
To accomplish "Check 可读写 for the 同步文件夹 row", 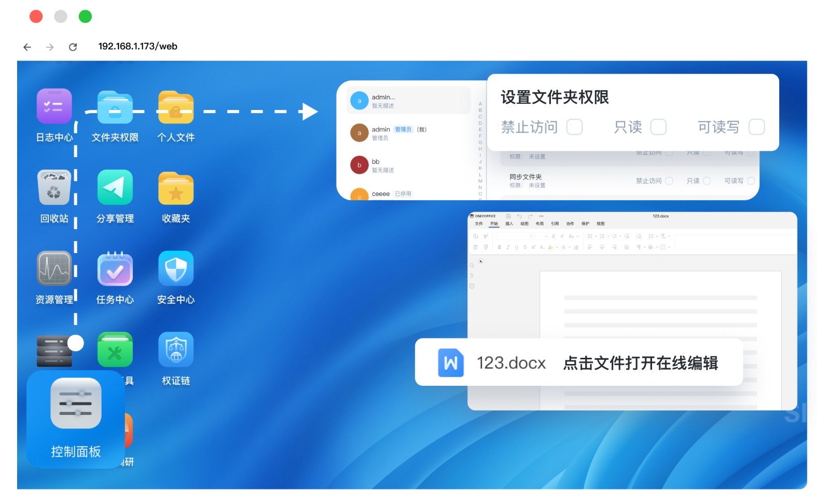I will tap(751, 181).
